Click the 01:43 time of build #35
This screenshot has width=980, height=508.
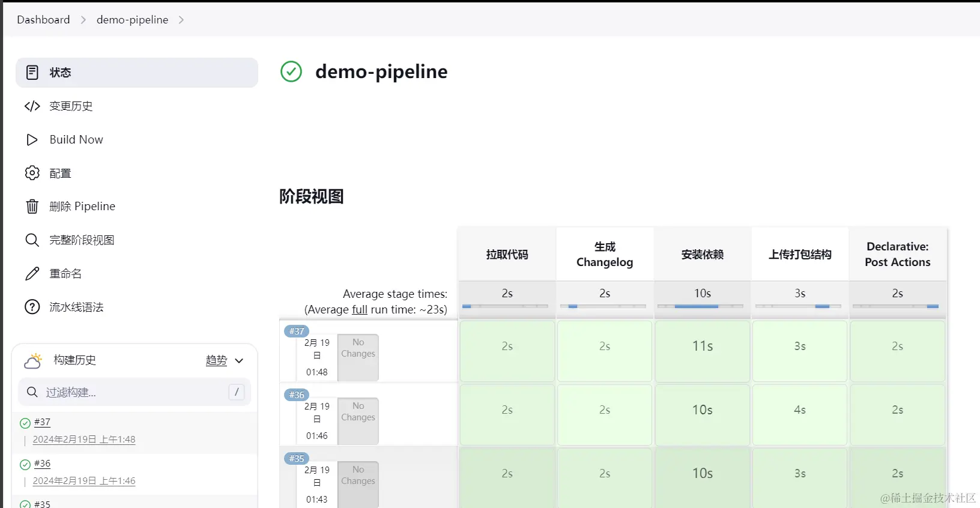pyautogui.click(x=317, y=500)
